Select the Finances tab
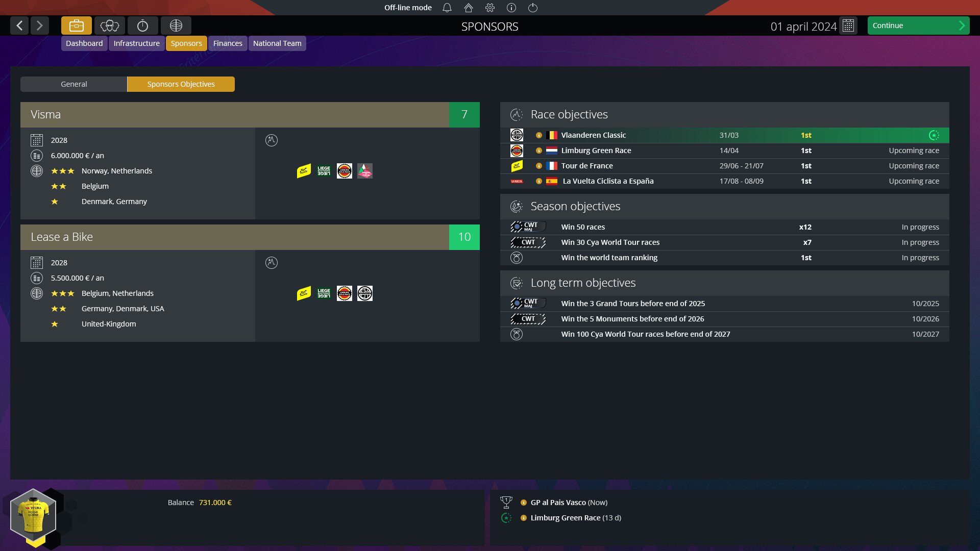980x551 pixels. click(x=228, y=42)
